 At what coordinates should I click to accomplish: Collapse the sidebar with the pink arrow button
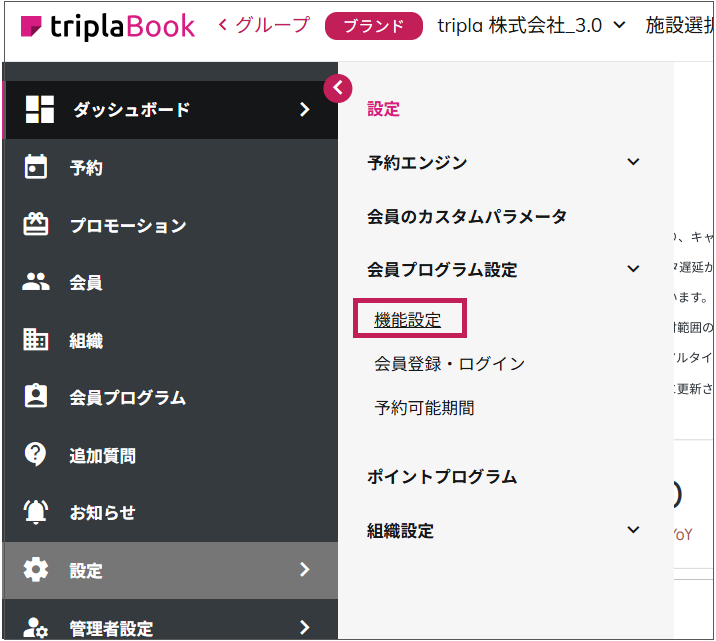338,88
